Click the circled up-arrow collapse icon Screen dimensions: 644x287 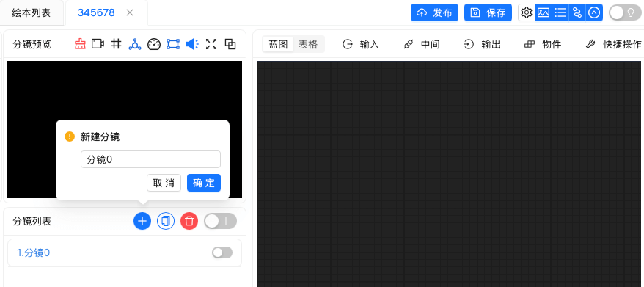[x=594, y=12]
